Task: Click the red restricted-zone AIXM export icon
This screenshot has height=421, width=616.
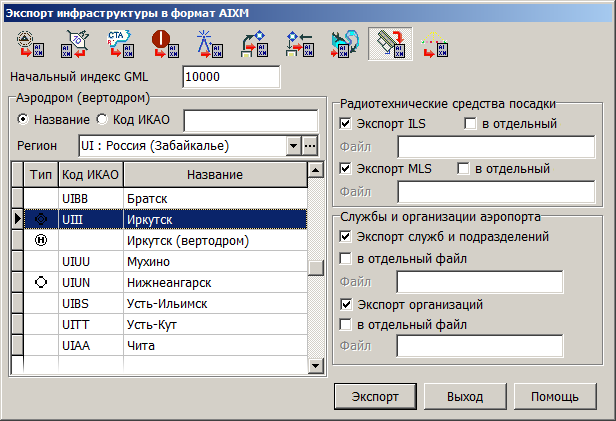Action: click(165, 44)
